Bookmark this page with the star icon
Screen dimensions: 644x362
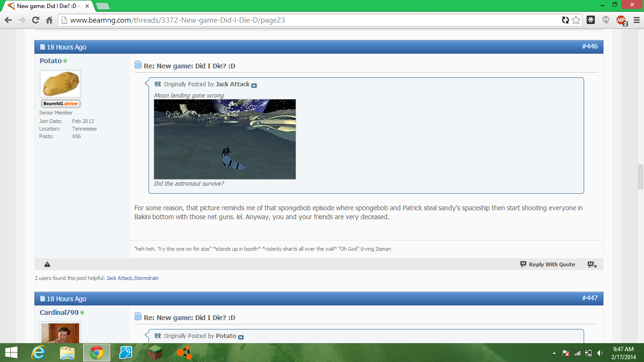[576, 20]
